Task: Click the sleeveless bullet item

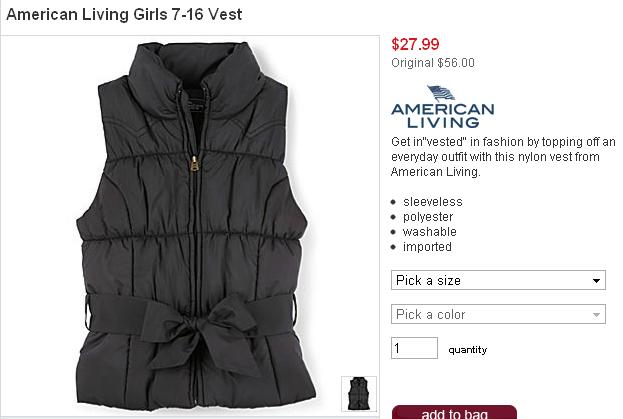Action: [433, 202]
